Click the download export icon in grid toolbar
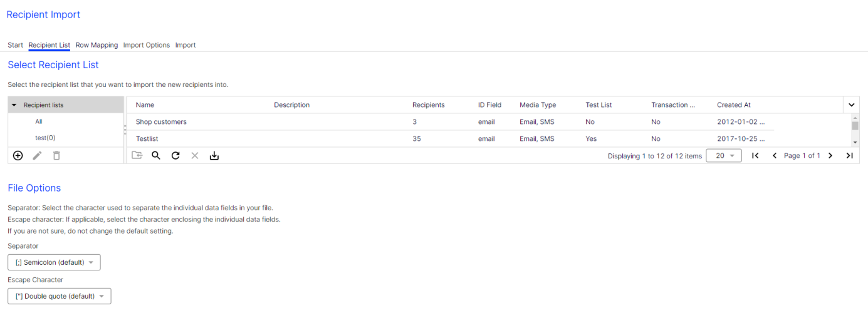Viewport: 868px width, 313px height. pos(214,156)
